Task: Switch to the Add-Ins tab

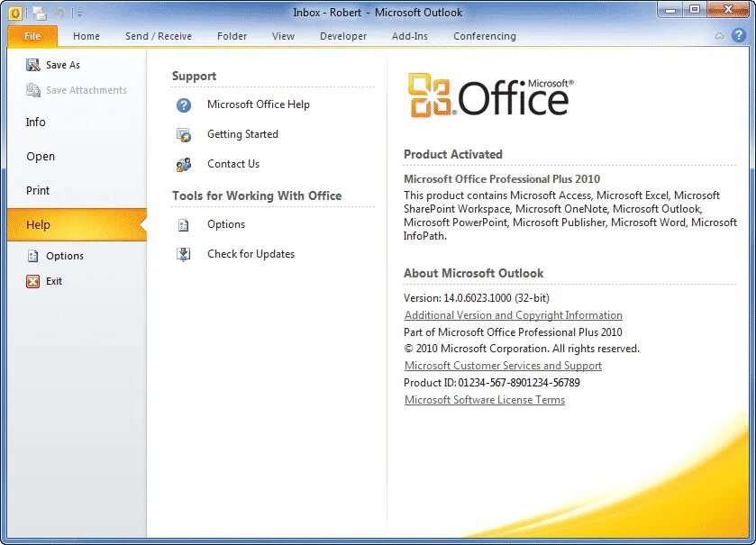Action: (410, 36)
